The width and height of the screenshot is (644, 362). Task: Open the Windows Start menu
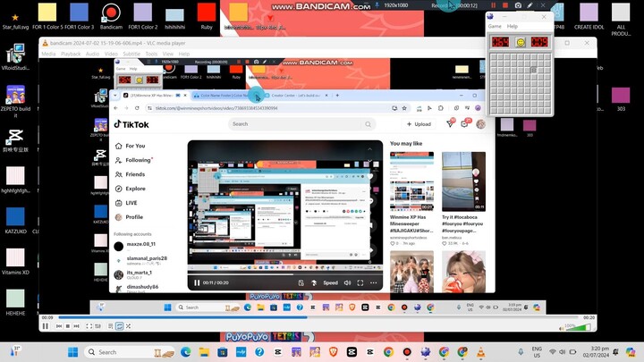pos(72,352)
